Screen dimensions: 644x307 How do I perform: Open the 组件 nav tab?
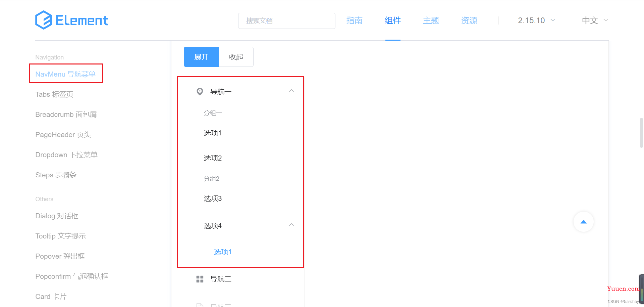point(393,20)
